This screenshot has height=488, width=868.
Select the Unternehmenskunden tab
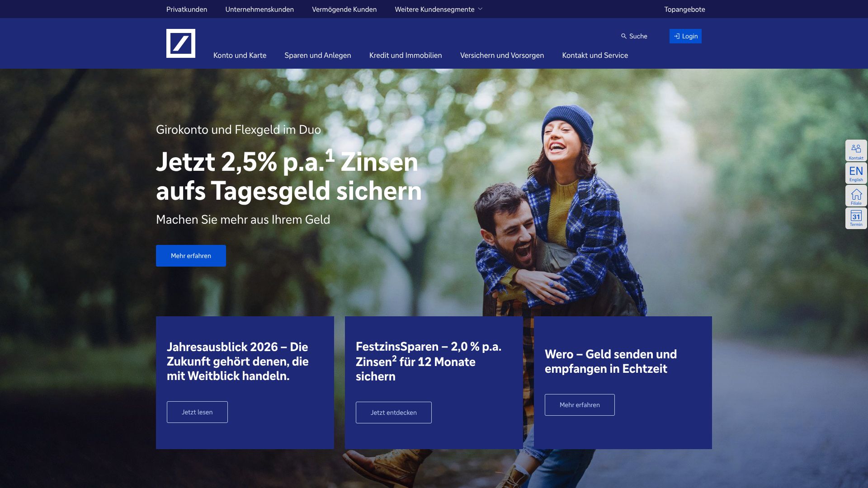259,9
